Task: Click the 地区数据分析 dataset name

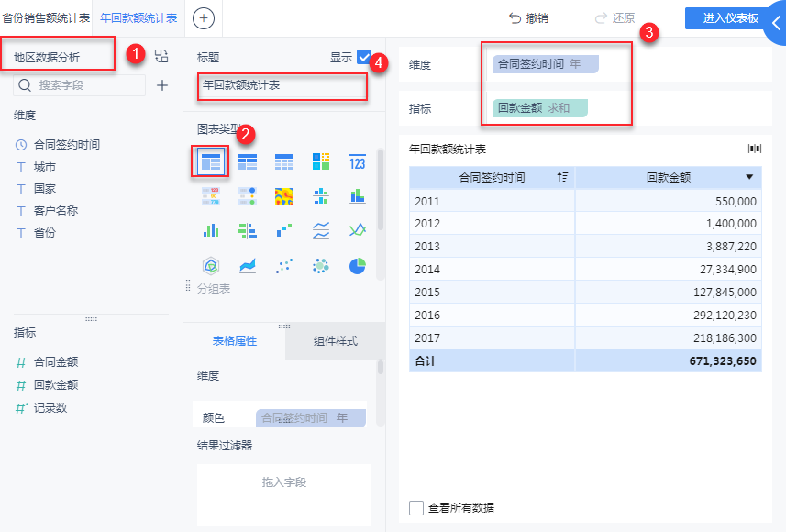Action: click(x=47, y=57)
